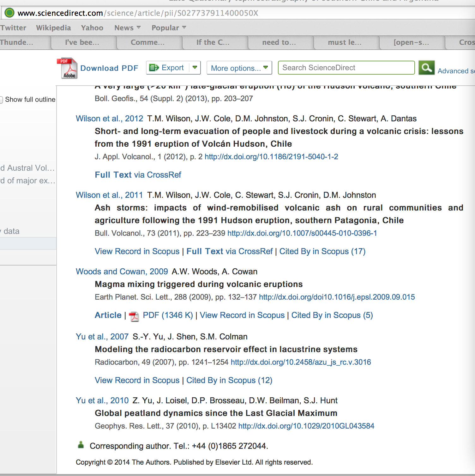
Task: Open the Wikipedia bookmark
Action: click(53, 28)
